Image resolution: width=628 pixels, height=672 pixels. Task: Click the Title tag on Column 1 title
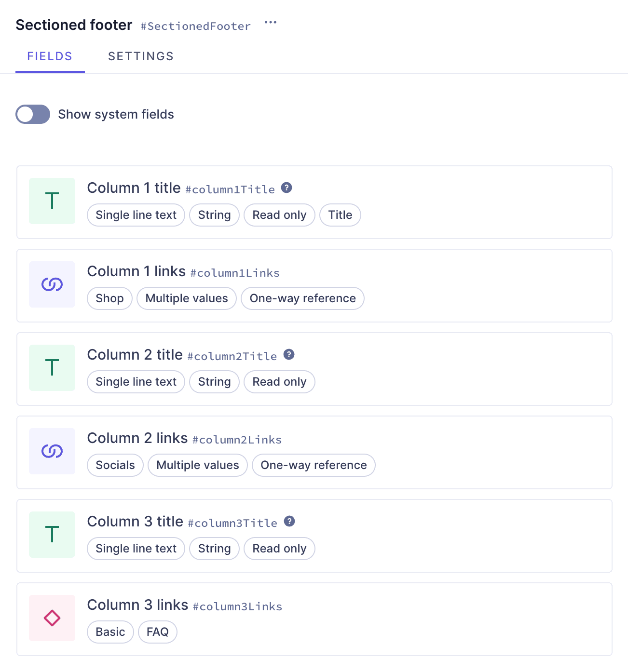(x=340, y=215)
